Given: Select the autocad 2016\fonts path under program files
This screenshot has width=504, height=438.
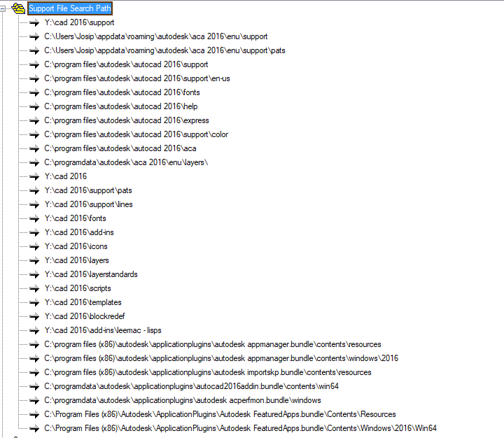Looking at the screenshot, I should point(122,92).
